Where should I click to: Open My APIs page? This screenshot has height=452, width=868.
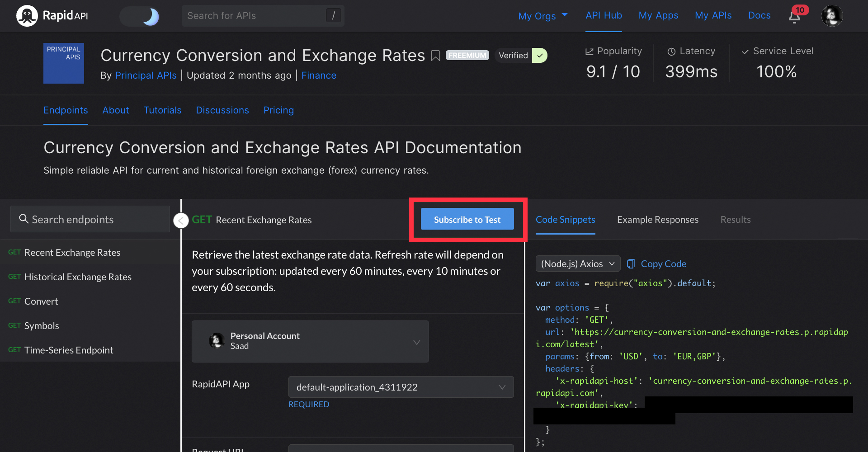point(713,15)
